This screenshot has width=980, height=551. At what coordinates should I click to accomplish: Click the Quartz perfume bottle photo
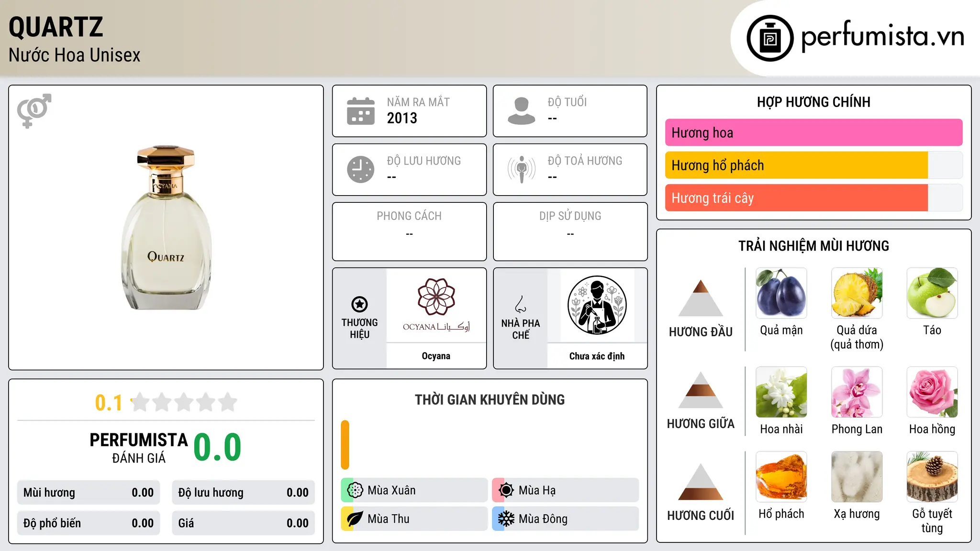coord(166,228)
